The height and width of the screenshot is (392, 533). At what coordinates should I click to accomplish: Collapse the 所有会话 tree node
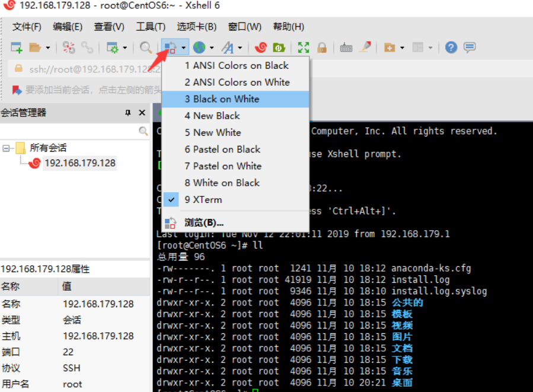[x=6, y=148]
